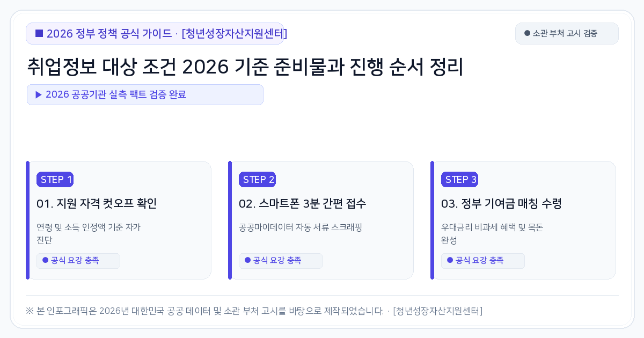Viewport: 644px width, 338px height.
Task: Select the 03. 정부 기여금 매칭 수령 heading
Action: point(501,204)
